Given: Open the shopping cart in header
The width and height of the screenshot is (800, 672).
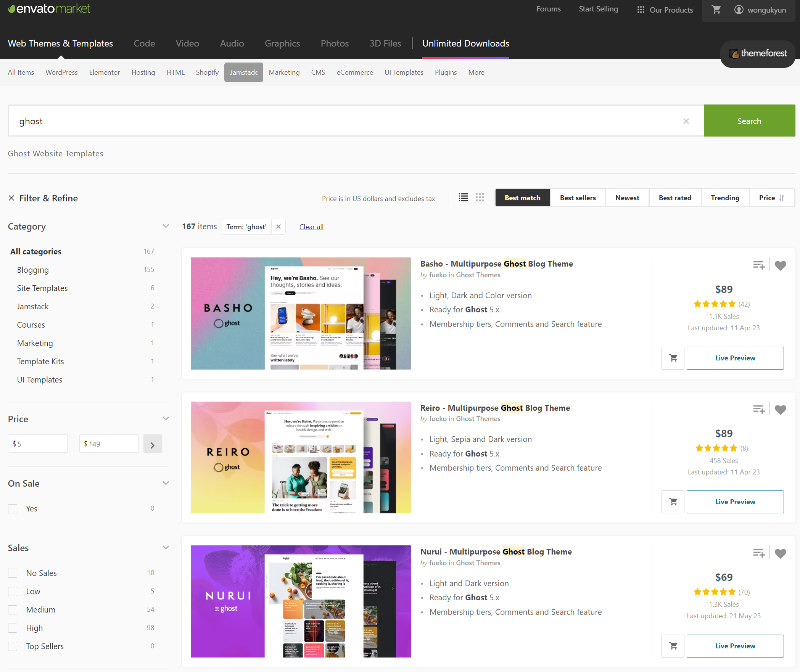Looking at the screenshot, I should [x=716, y=10].
